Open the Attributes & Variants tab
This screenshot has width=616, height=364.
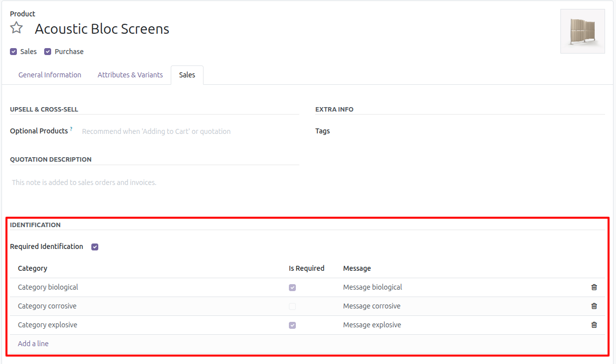point(130,74)
